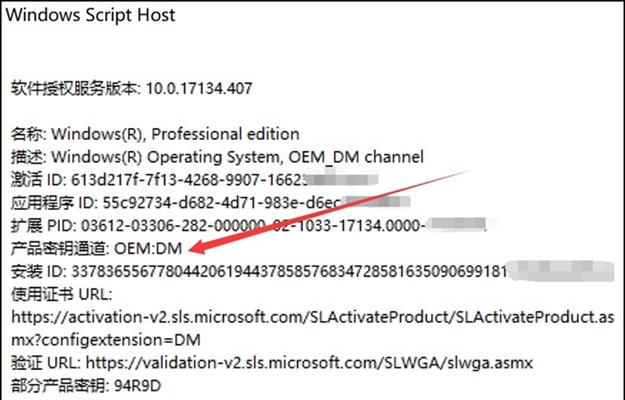625x400 pixels.
Task: Click the extended PID starting with 03612
Action: [x=253, y=226]
